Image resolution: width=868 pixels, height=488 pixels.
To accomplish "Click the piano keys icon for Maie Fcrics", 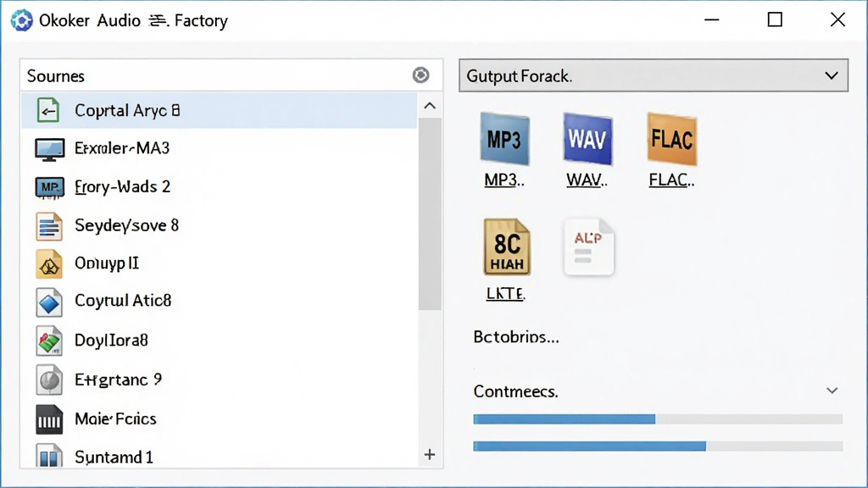I will [49, 419].
